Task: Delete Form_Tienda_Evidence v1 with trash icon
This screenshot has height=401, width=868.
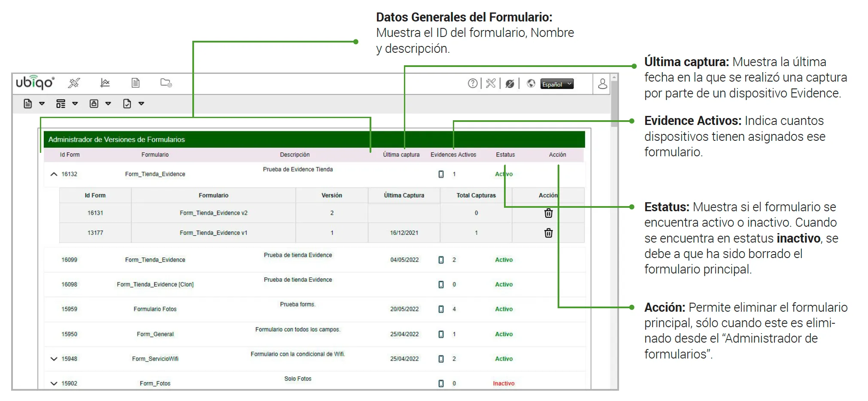Action: (x=549, y=233)
